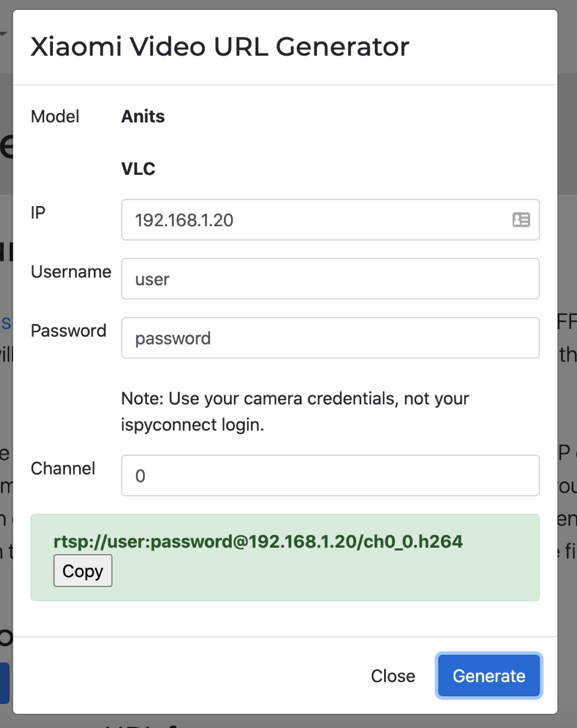Viewport: 577px width, 728px height.
Task: Click the Password field label
Action: point(68,331)
